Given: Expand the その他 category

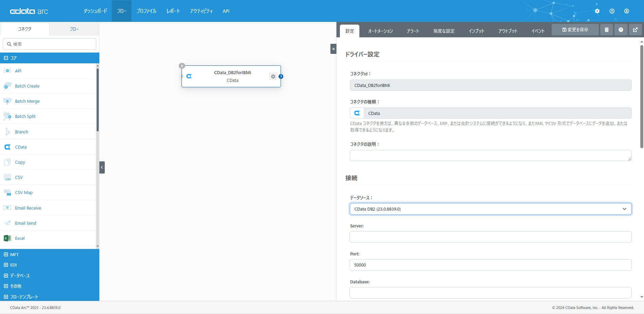Looking at the screenshot, I should click(x=50, y=286).
